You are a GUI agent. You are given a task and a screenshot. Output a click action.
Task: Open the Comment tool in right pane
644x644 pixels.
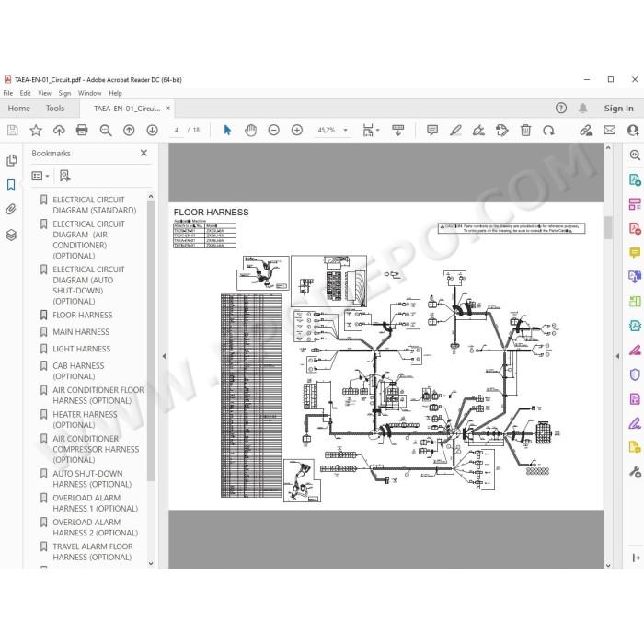coord(635,252)
